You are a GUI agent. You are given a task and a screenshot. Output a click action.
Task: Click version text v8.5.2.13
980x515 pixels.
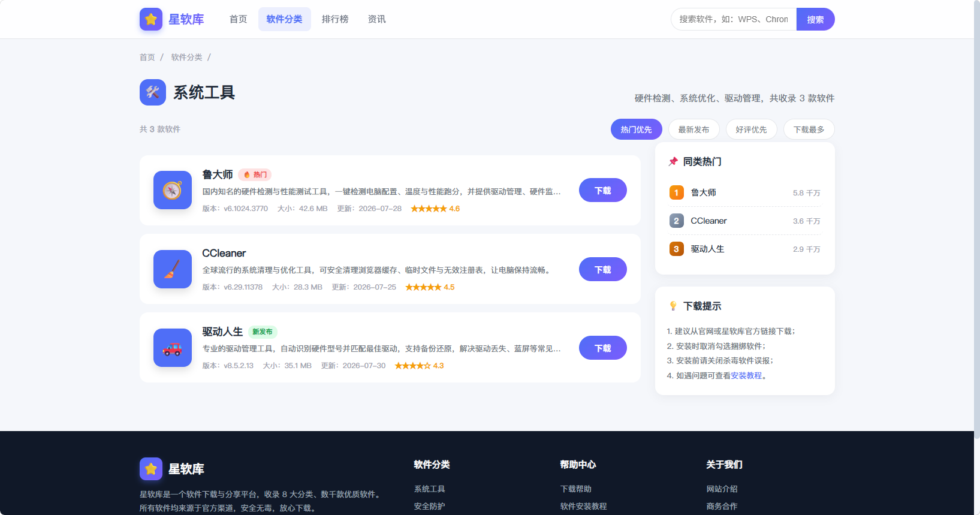[239, 366]
